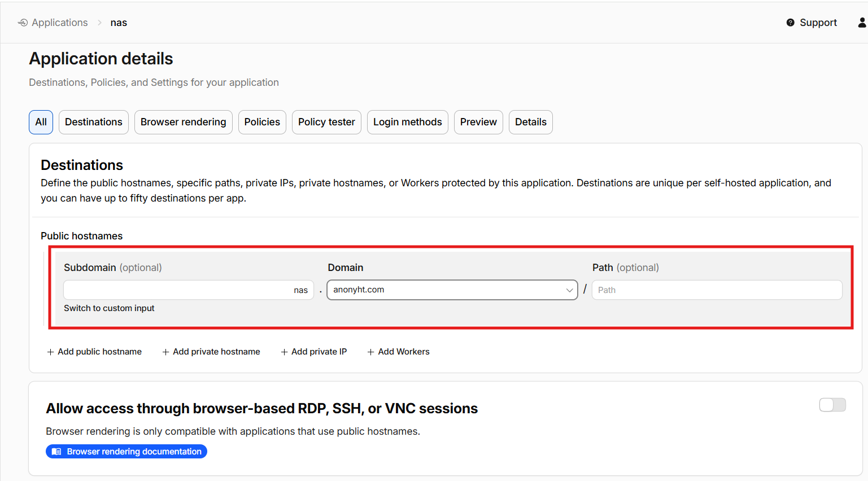Viewport: 868px width, 481px height.
Task: Open the Browser rendering tab
Action: click(x=184, y=122)
